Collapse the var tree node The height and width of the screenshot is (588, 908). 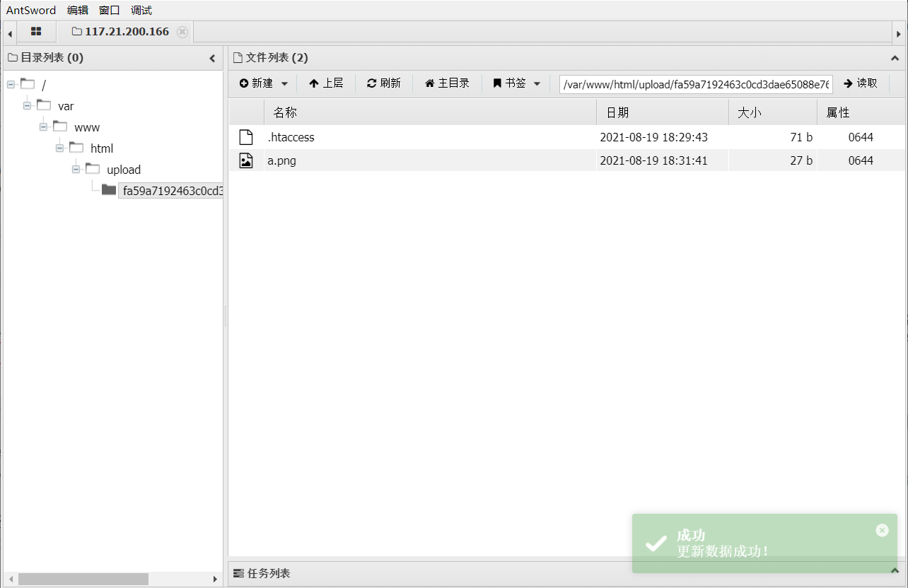click(x=27, y=105)
